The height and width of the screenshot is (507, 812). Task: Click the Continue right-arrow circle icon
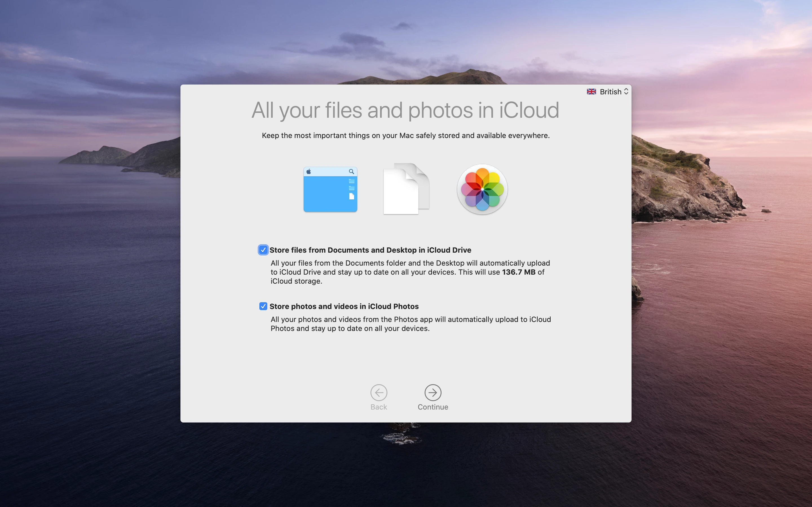[x=433, y=392]
